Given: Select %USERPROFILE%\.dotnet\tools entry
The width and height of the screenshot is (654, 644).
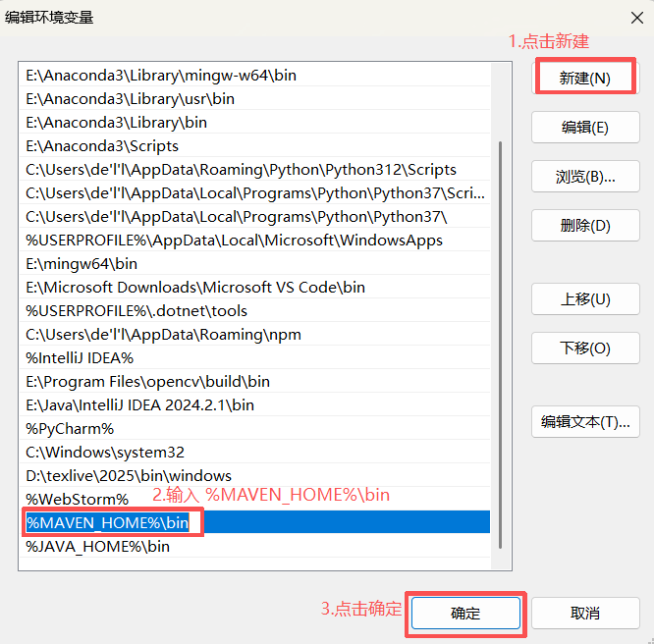Looking at the screenshot, I should point(255,311).
